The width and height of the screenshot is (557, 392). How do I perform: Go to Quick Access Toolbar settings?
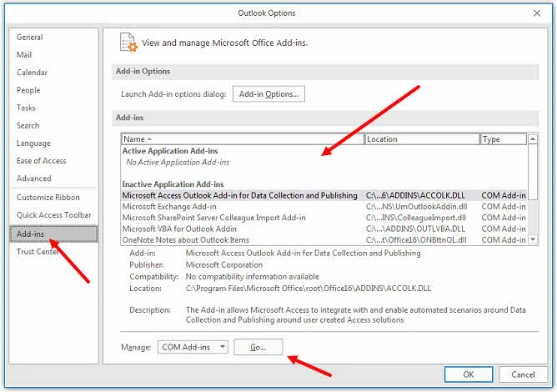[x=54, y=215]
